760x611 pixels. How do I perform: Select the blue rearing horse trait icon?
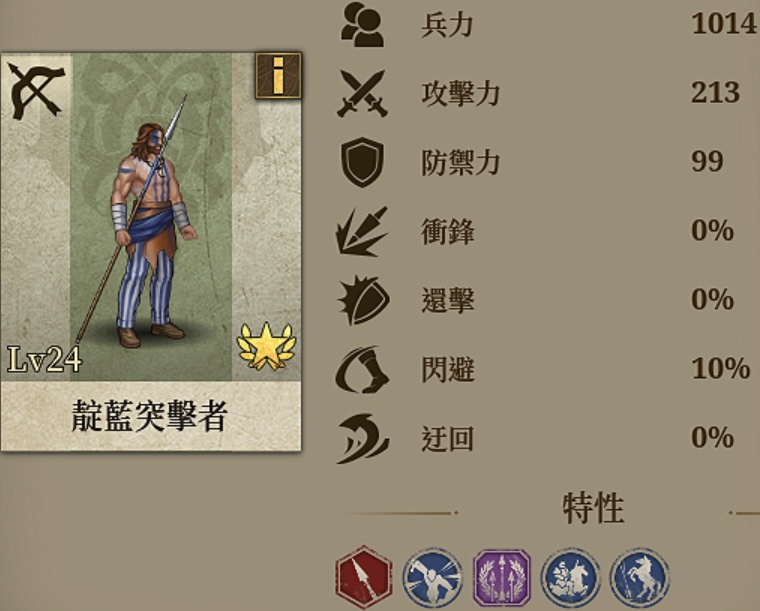point(640,578)
